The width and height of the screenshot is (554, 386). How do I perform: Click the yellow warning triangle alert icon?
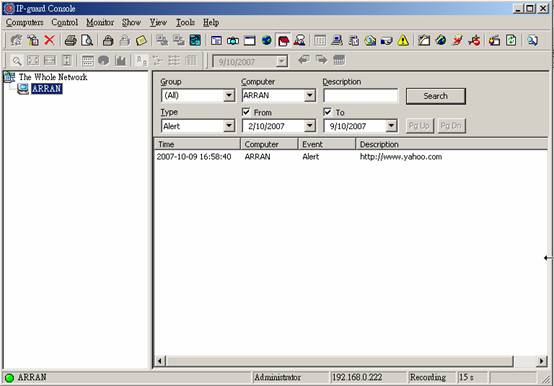coord(403,40)
